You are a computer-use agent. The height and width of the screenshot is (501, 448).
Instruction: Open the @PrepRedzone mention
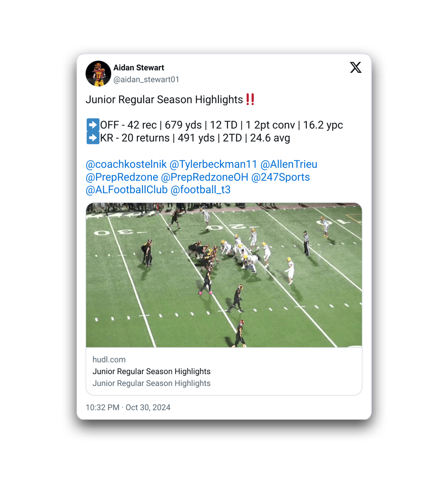click(122, 177)
